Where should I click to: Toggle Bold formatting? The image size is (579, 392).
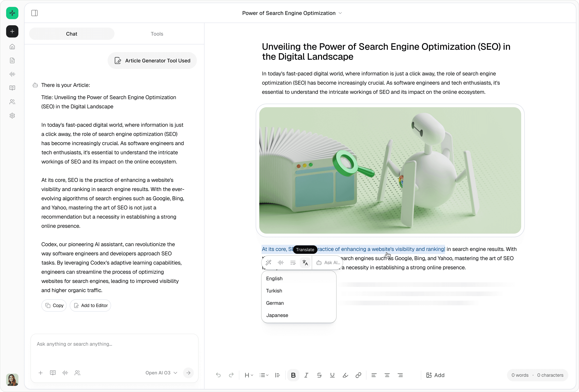point(293,375)
